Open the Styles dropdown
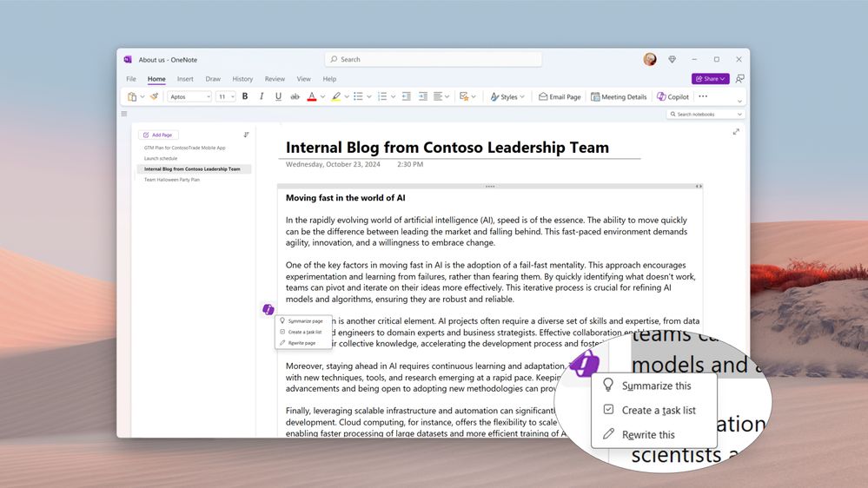This screenshot has height=488, width=868. [x=507, y=97]
